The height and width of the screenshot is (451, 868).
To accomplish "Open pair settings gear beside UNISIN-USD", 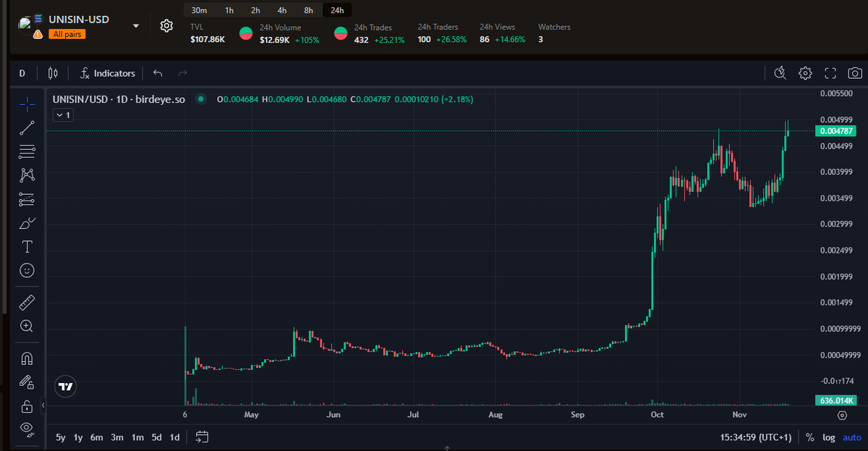I will (x=166, y=26).
